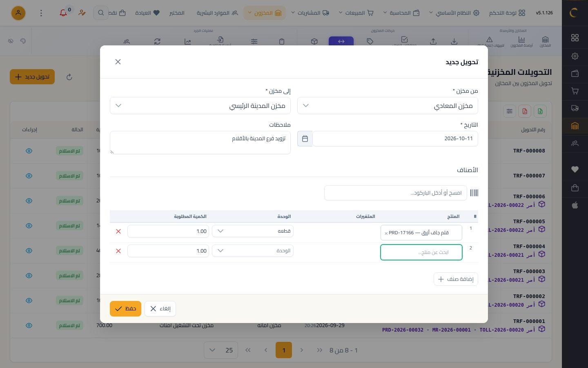Open the إلى مخزن dropdown

[x=200, y=105]
